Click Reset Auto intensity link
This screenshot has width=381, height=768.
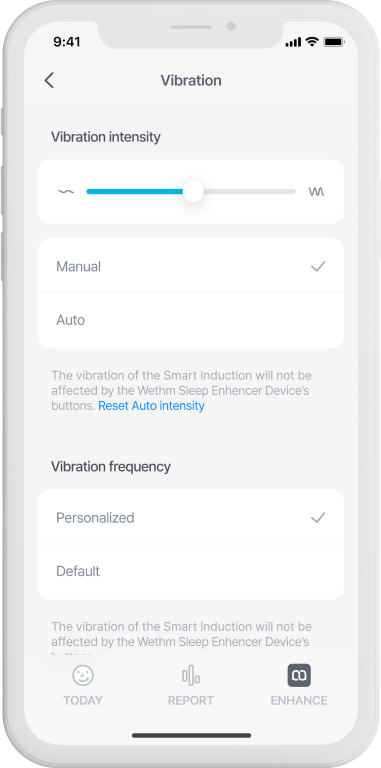coord(151,406)
